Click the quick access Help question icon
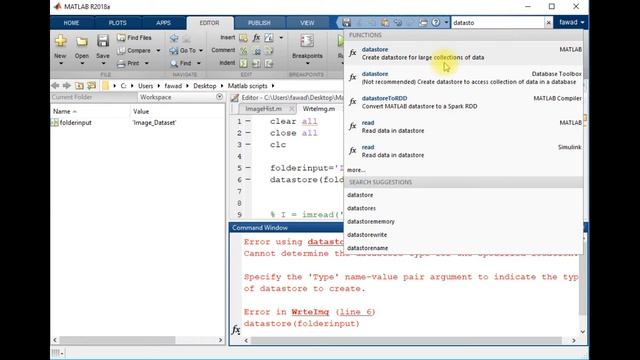The image size is (640, 360). click(x=436, y=22)
